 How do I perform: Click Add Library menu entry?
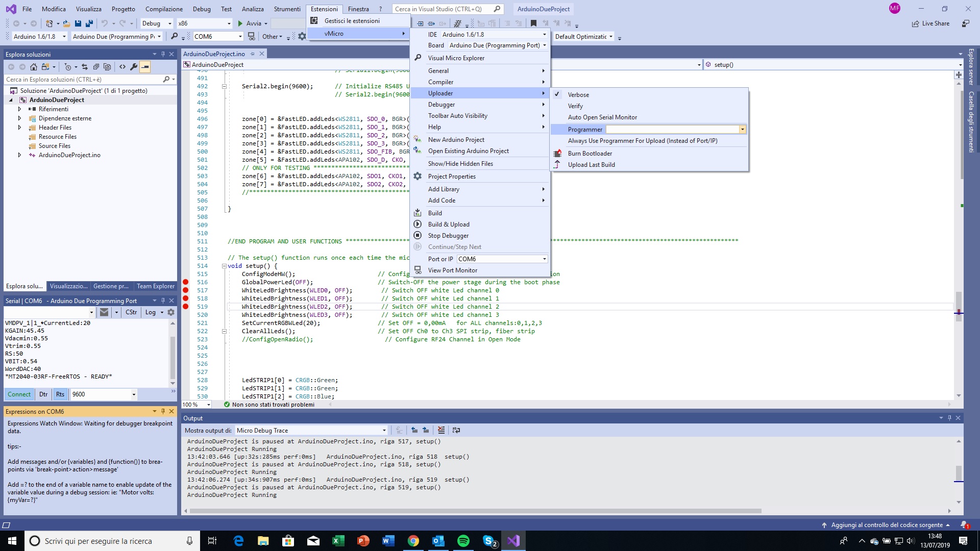point(480,189)
